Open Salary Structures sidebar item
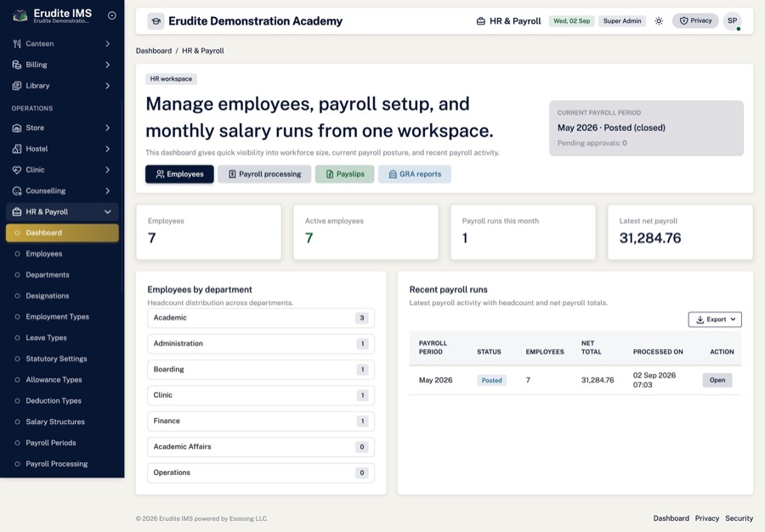 [62, 422]
